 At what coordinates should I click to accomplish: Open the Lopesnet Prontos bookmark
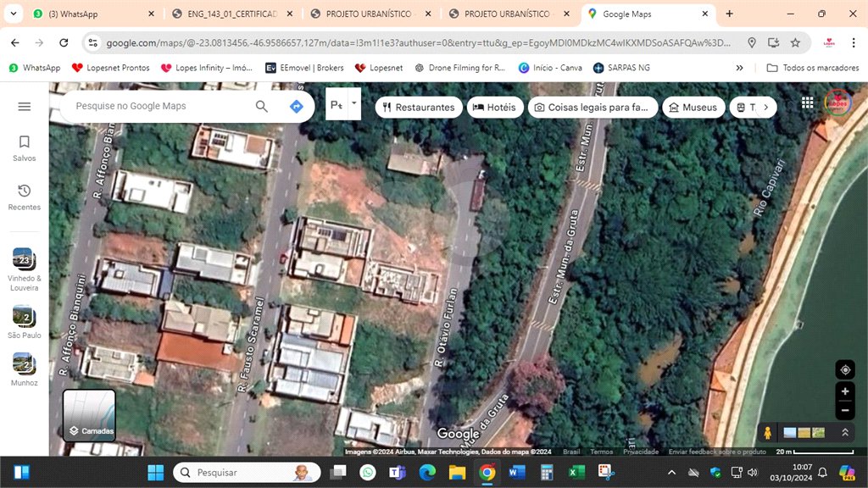point(111,68)
